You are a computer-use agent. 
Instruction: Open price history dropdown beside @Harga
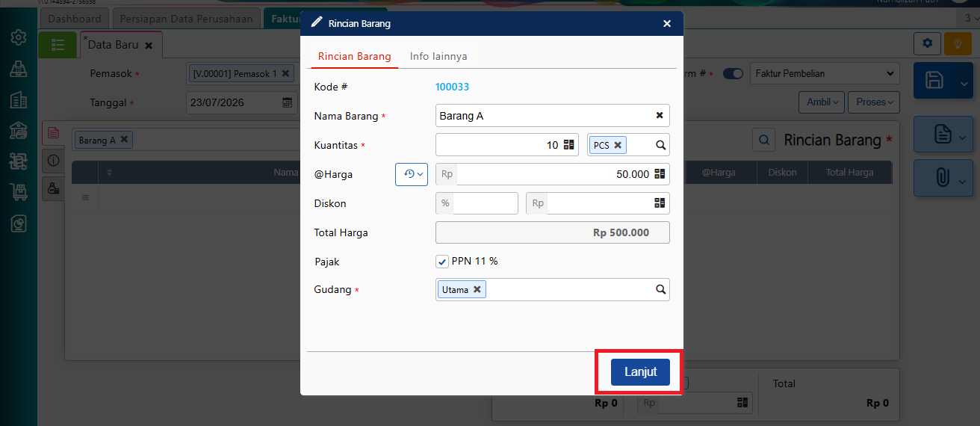pyautogui.click(x=412, y=173)
